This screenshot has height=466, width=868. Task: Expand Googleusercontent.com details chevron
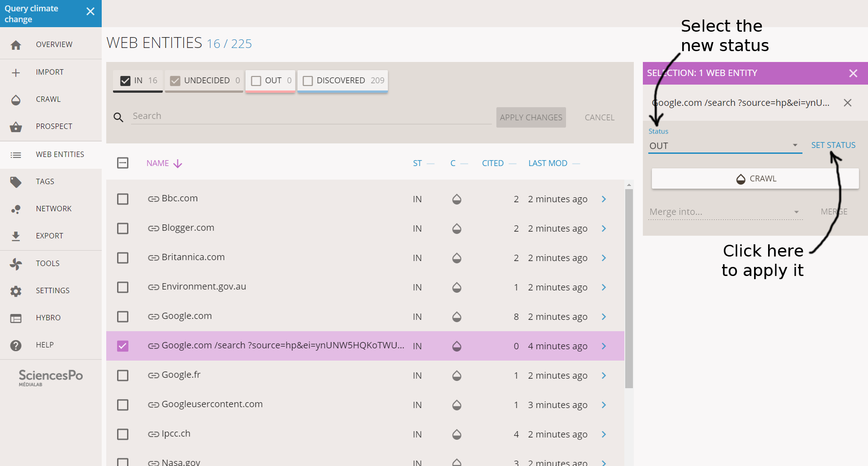(x=604, y=405)
